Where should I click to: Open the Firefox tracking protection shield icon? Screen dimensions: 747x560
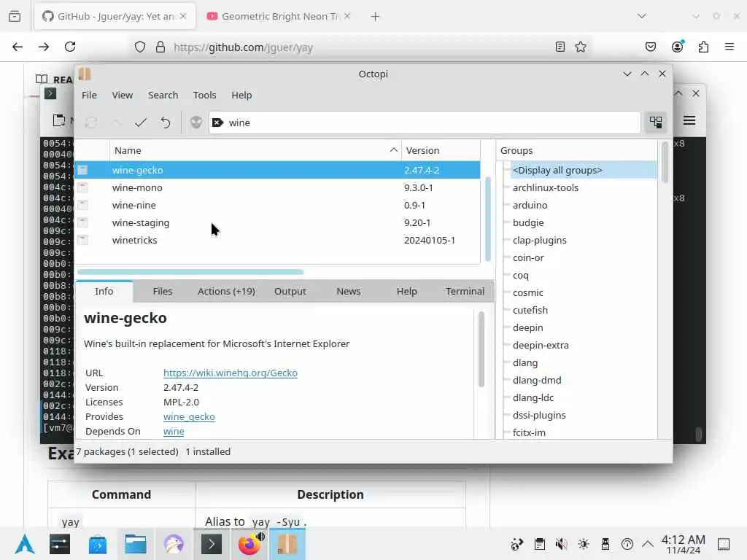[140, 47]
